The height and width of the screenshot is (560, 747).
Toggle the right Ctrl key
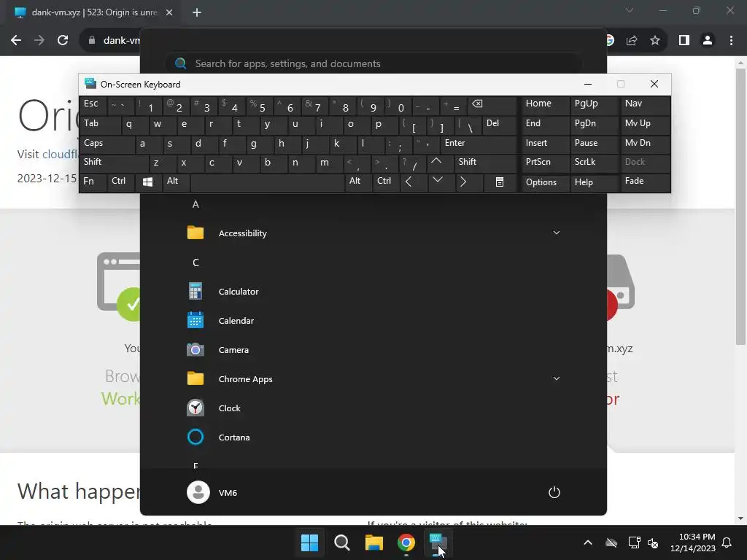point(385,182)
